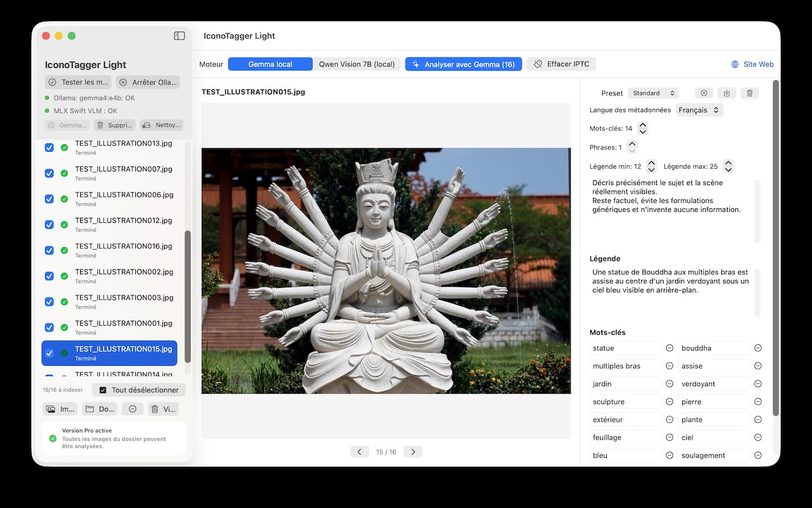Remove the keyword plante
The image size is (812, 508).
758,419
